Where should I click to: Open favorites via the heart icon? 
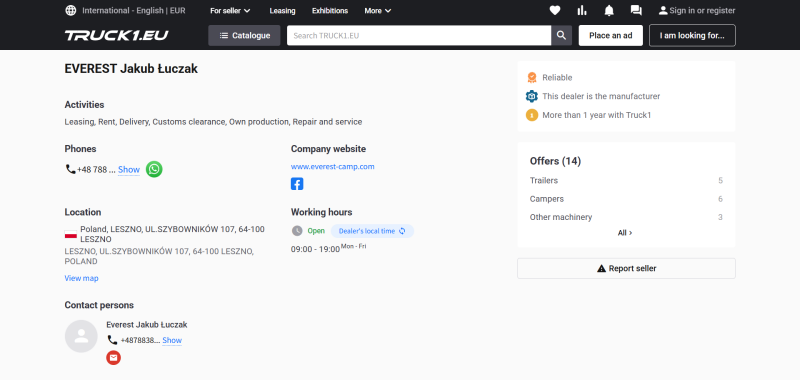[555, 10]
